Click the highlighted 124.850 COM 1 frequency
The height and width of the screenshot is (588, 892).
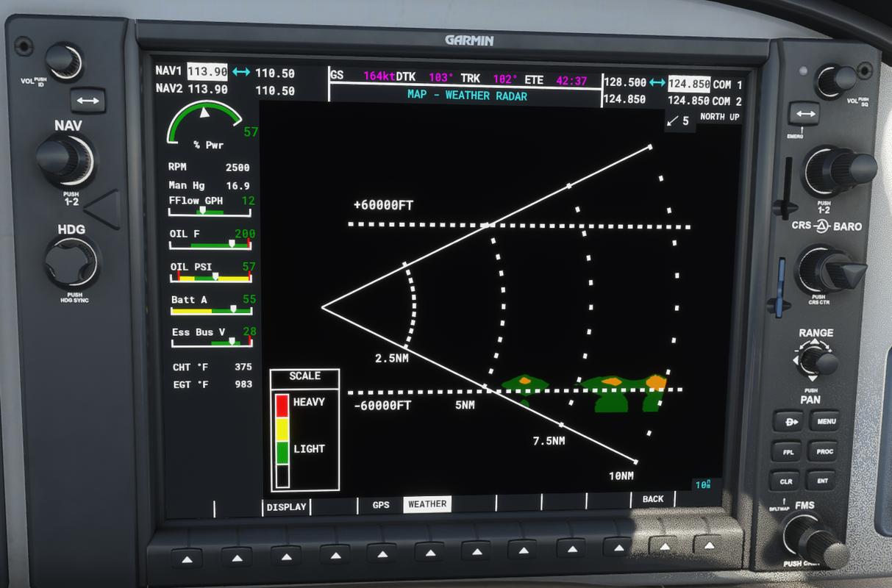(x=689, y=84)
